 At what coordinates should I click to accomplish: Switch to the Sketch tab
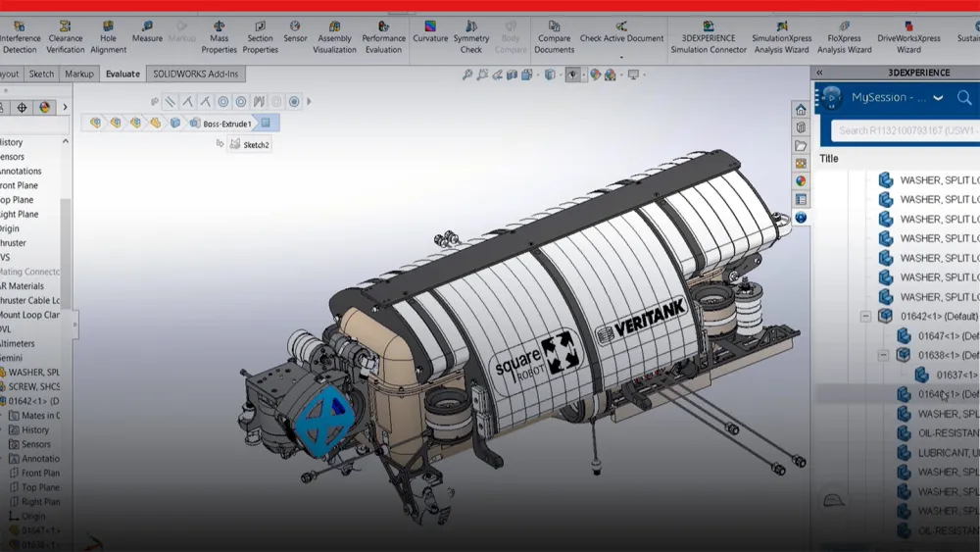tap(41, 74)
